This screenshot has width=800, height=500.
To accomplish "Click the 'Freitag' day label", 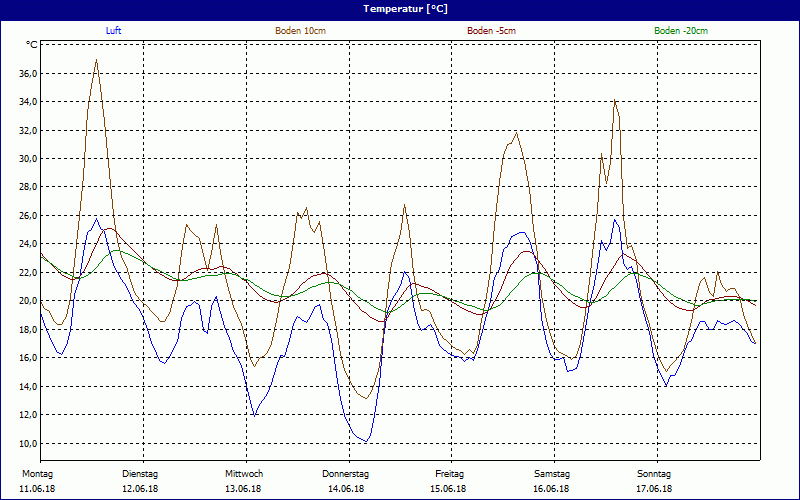I will [x=449, y=474].
